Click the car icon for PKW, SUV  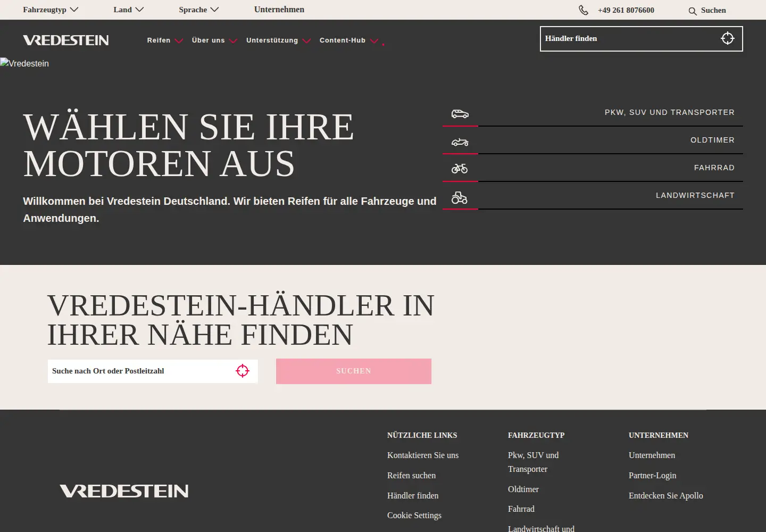(x=460, y=114)
